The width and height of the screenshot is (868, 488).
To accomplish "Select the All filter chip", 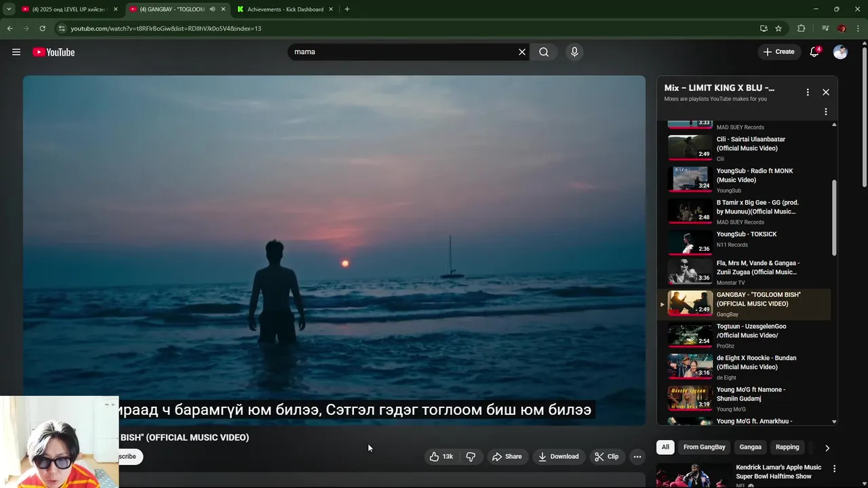I will pos(665,447).
